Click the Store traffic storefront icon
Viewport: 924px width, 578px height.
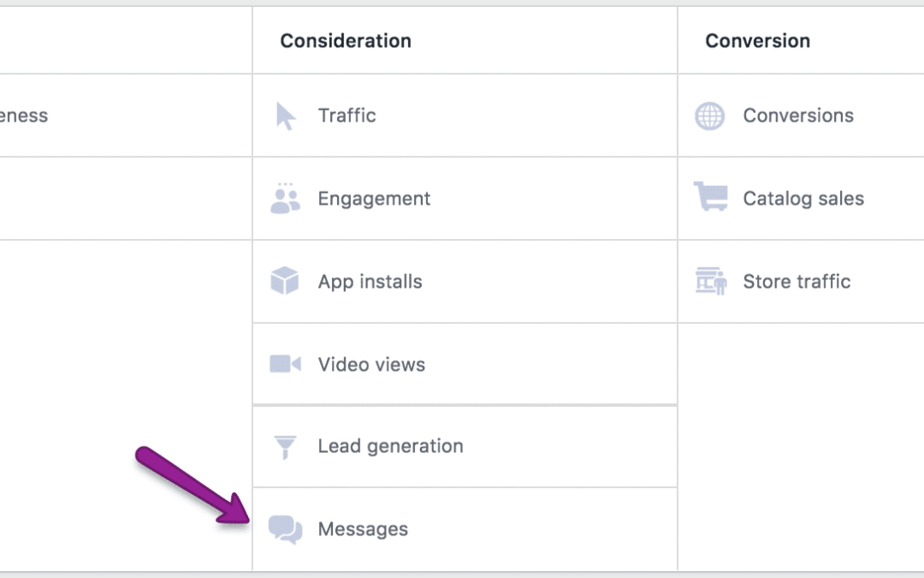[x=710, y=281]
